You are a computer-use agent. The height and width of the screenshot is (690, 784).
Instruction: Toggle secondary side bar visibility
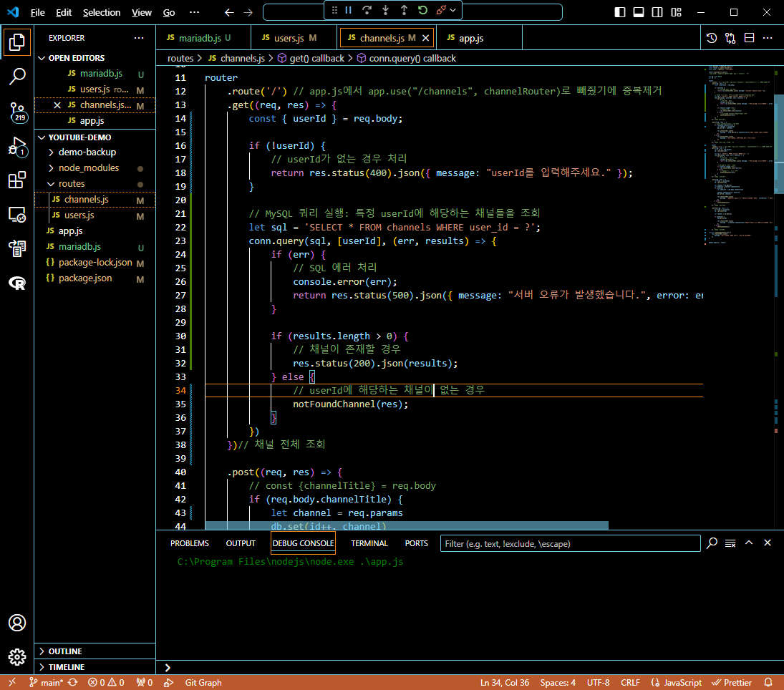click(657, 12)
